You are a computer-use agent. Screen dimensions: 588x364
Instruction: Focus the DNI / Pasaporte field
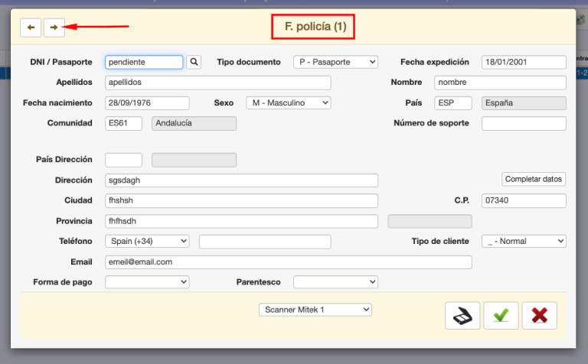[x=144, y=62]
